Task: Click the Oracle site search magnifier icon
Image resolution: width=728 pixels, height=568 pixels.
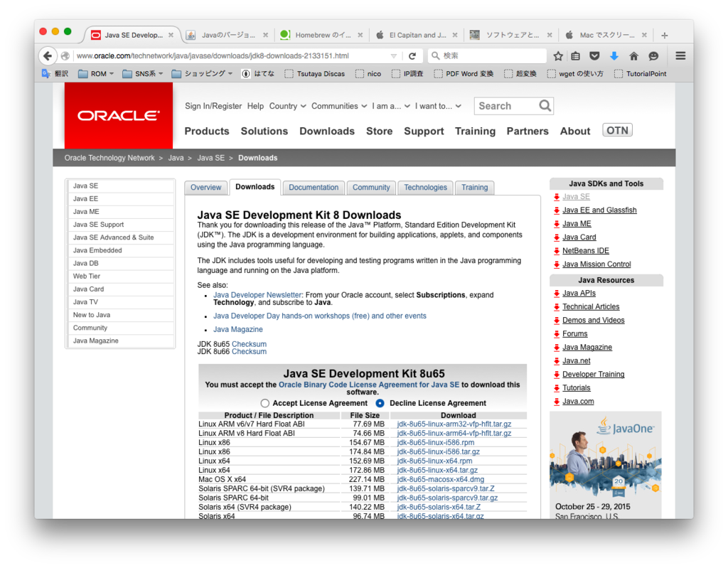Action: click(x=545, y=106)
